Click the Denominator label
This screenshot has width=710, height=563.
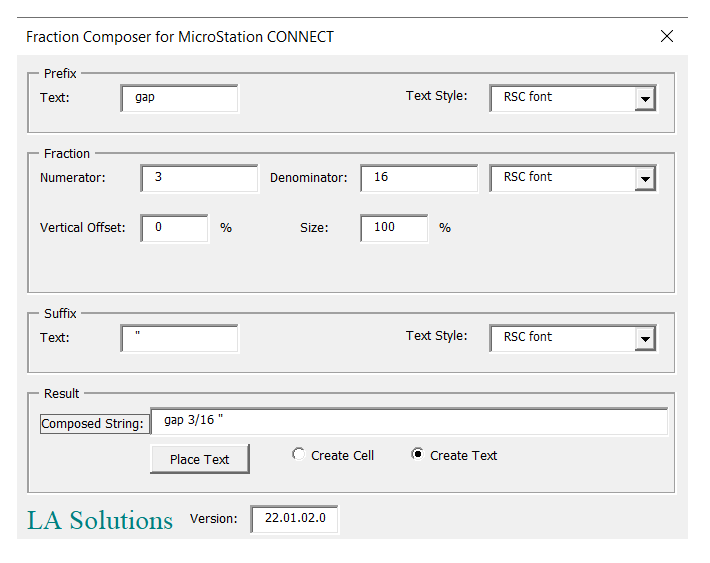pos(309,178)
